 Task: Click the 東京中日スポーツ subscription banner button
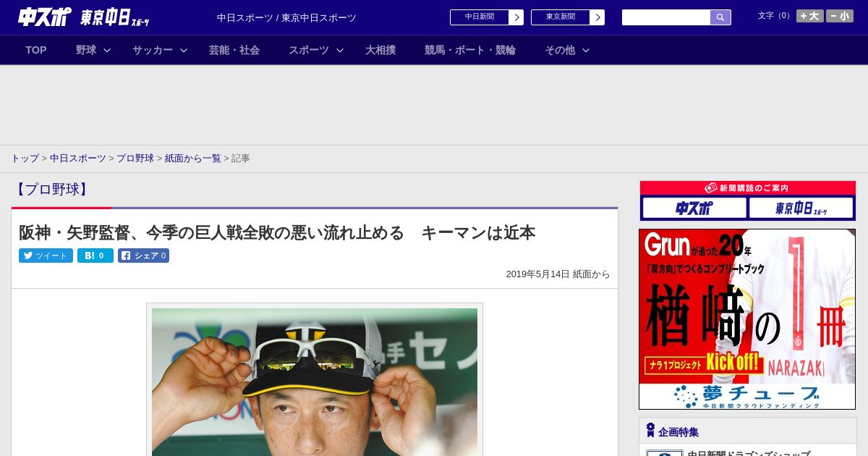(801, 208)
